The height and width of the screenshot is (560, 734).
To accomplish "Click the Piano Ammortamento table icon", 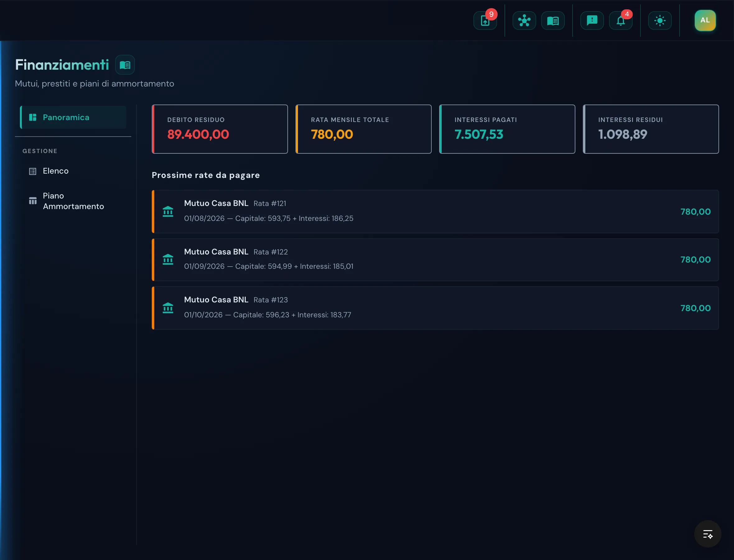I will click(x=33, y=201).
